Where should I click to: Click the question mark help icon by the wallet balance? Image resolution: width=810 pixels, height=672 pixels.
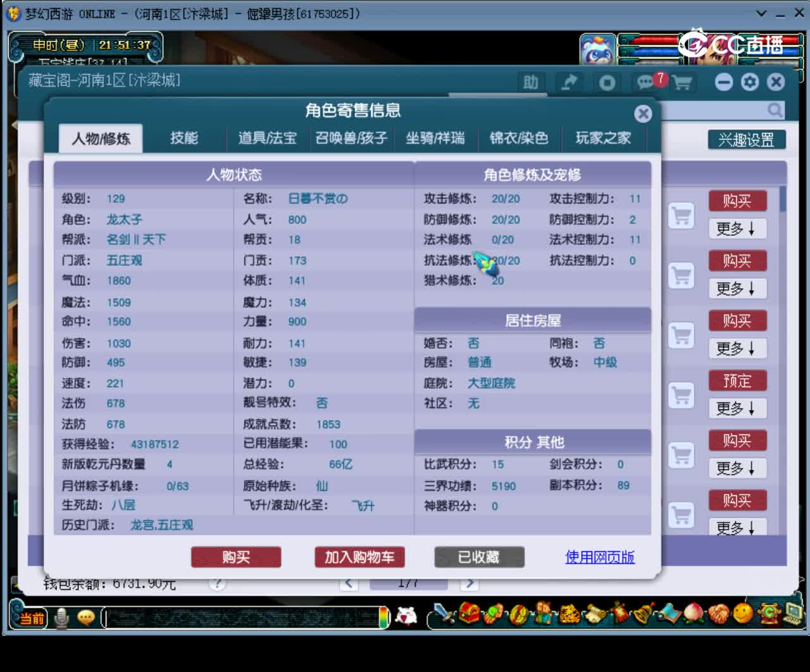[217, 583]
